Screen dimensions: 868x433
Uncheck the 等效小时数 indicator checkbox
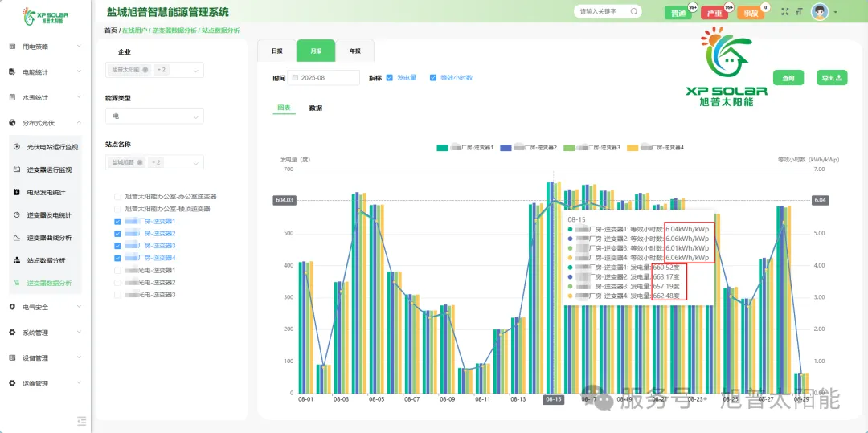click(433, 78)
